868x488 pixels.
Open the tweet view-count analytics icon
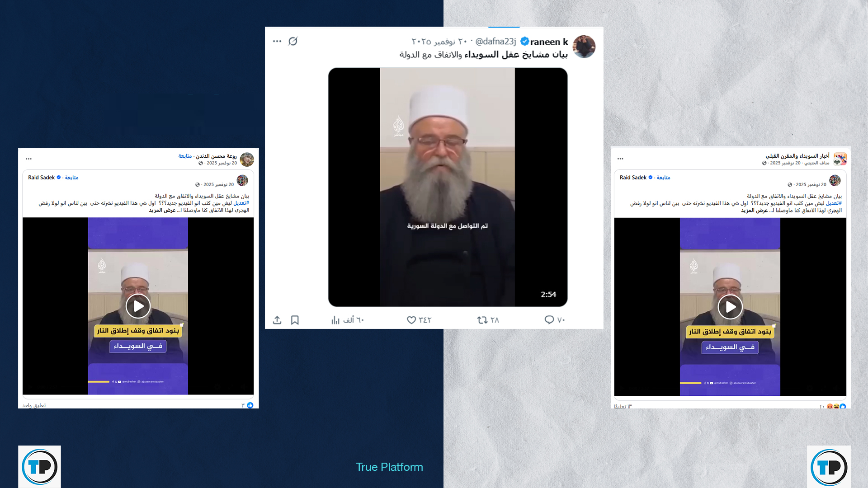tap(335, 320)
